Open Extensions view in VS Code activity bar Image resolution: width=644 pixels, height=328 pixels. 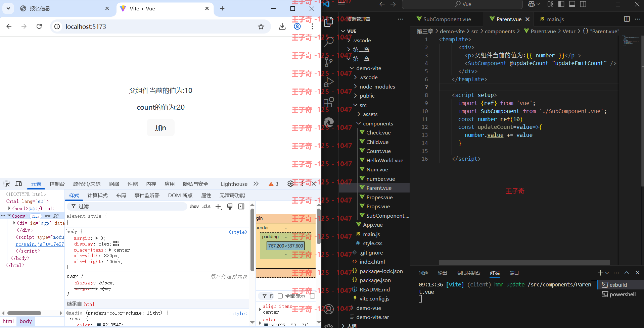coord(329,102)
